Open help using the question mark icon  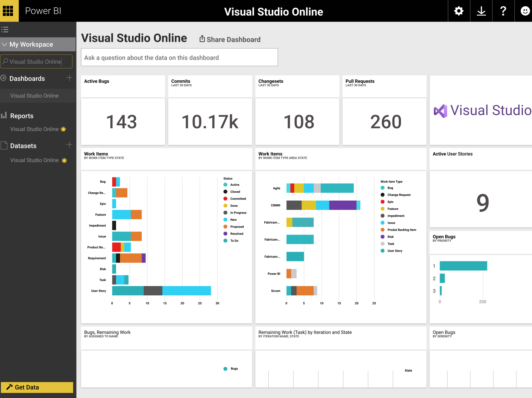[503, 11]
